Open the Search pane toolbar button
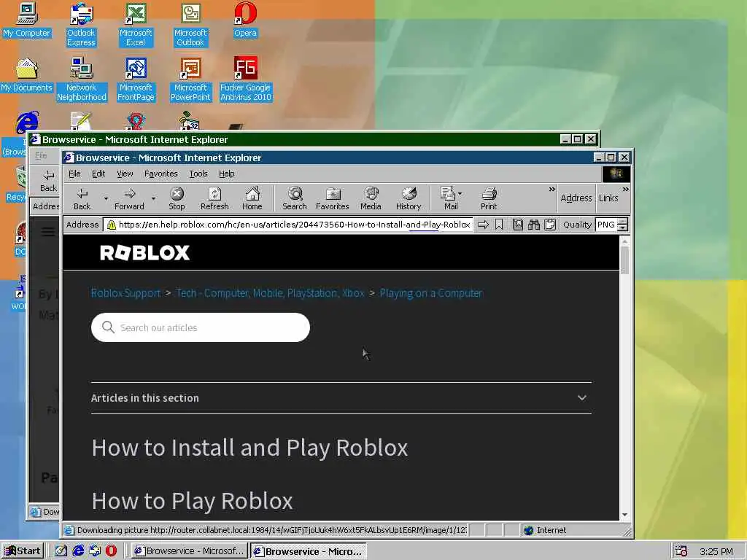Image resolution: width=747 pixels, height=560 pixels. pos(295,198)
